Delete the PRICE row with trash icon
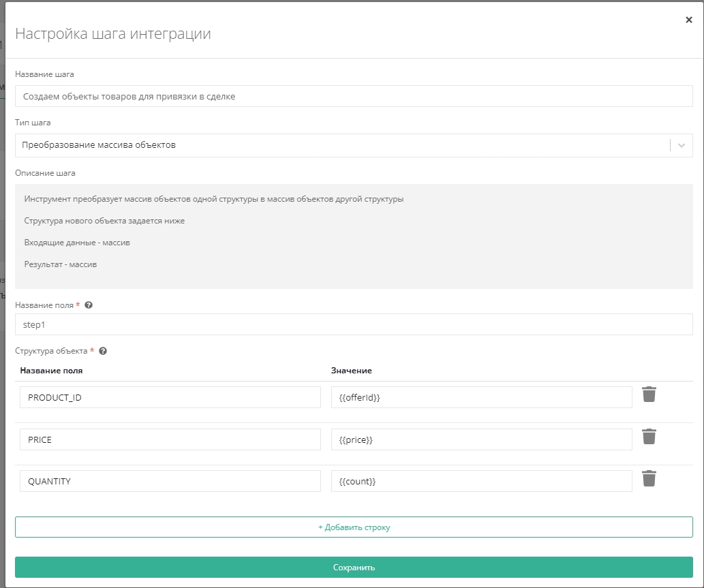 tap(649, 437)
